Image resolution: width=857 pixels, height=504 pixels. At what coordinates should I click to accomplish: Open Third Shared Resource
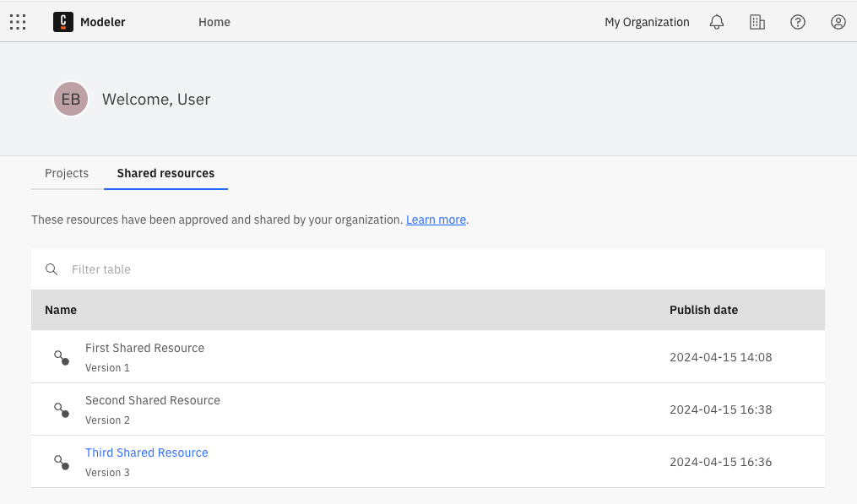(146, 453)
